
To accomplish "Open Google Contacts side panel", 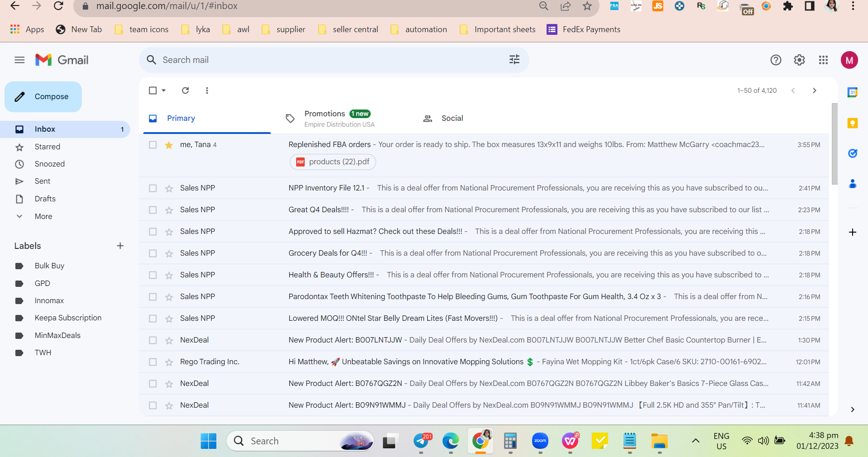I will coord(853,184).
